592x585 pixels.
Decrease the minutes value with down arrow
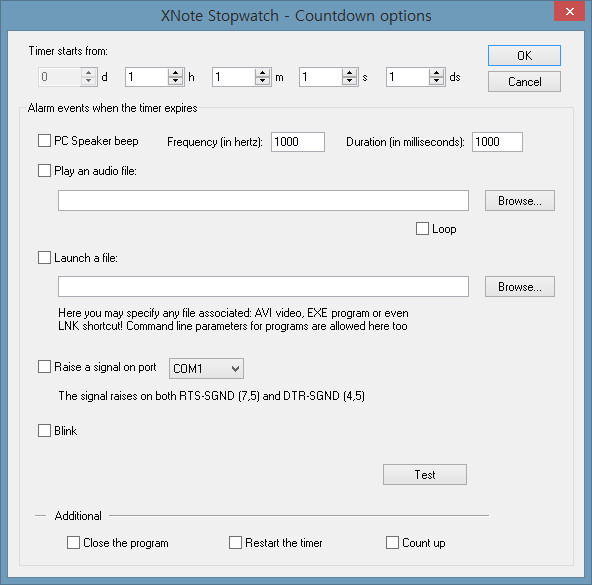[262, 81]
